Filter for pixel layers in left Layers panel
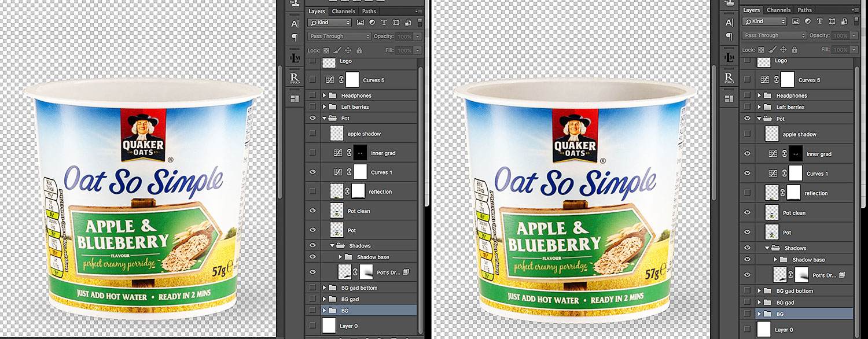The image size is (868, 339). pos(361,23)
